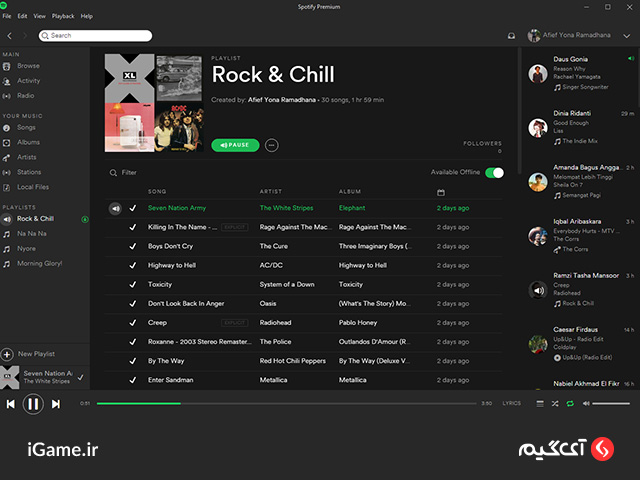
Task: Select the Enter Sandman song row
Action: (x=303, y=380)
